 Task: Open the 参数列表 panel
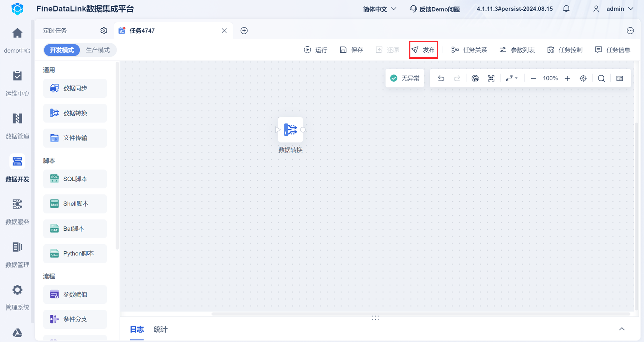517,50
